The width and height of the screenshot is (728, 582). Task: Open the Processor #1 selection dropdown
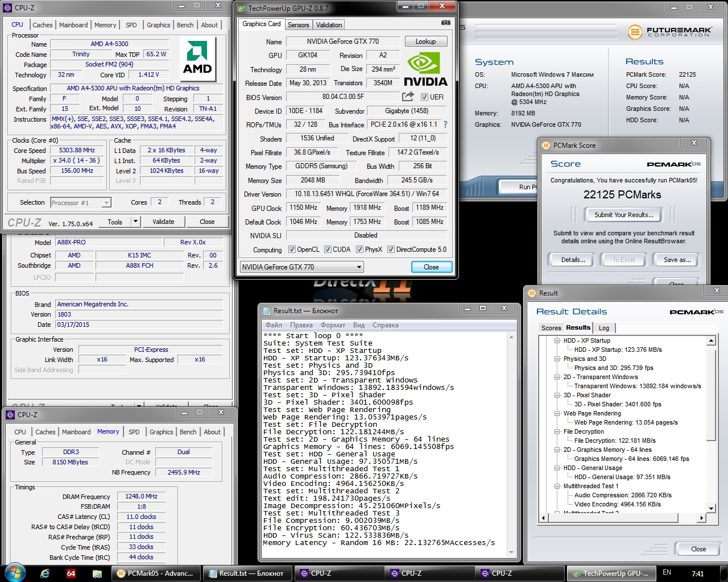[x=80, y=203]
